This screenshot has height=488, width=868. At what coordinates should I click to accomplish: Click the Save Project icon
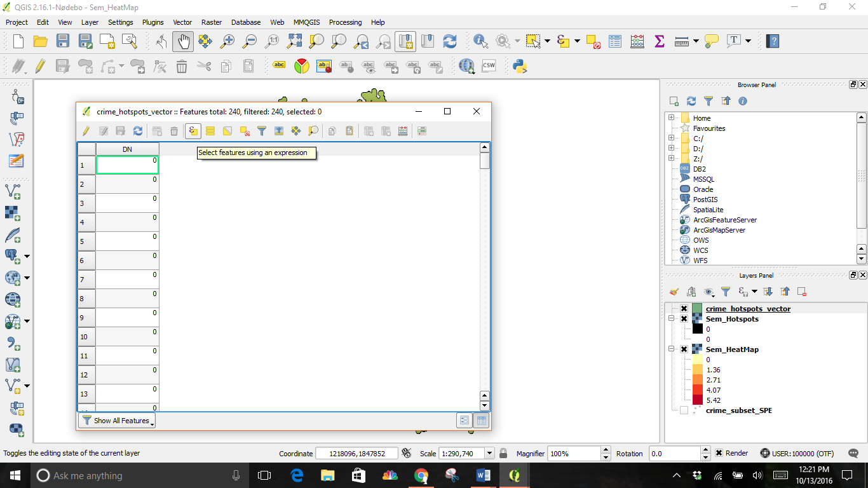(62, 41)
